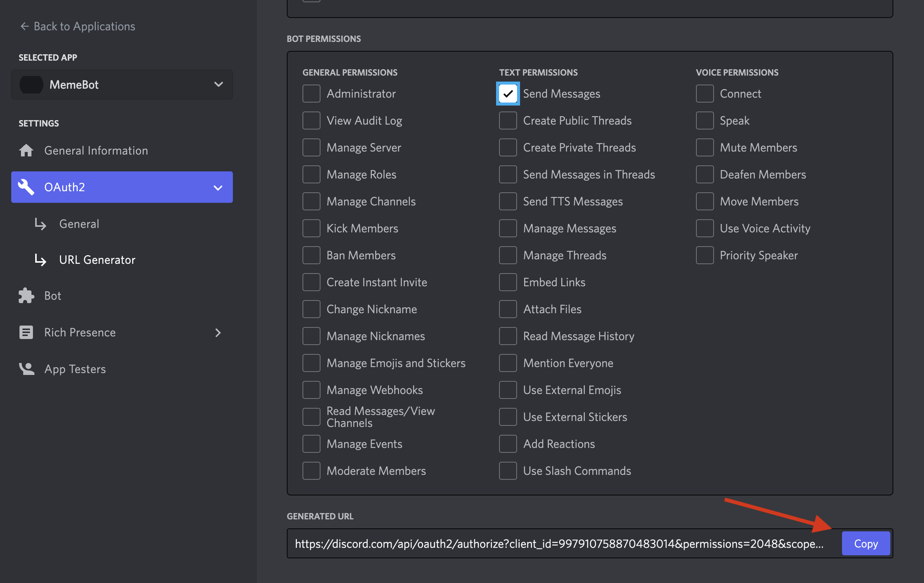The height and width of the screenshot is (583, 924).
Task: Click the MemeBot app avatar
Action: (x=31, y=85)
